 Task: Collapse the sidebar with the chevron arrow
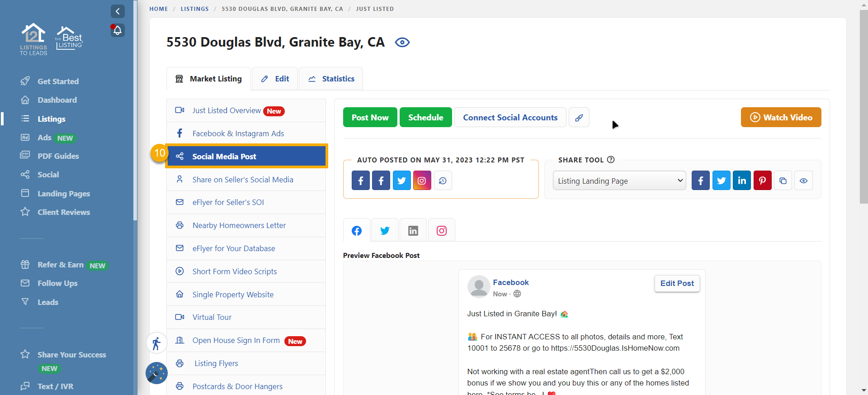(118, 11)
